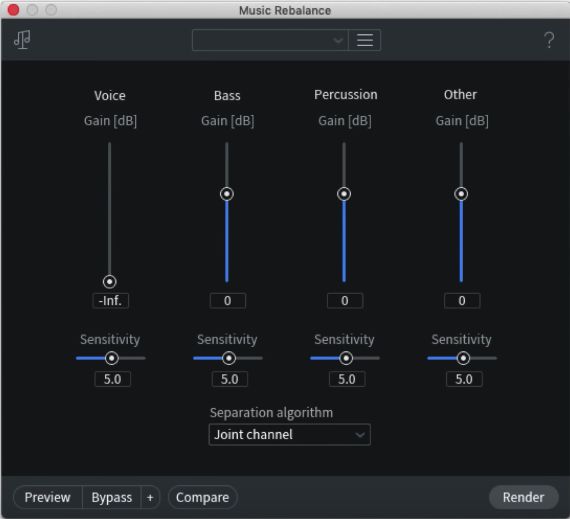Click the Voice sensitivity slider handle
The image size is (570, 519).
[x=112, y=358]
